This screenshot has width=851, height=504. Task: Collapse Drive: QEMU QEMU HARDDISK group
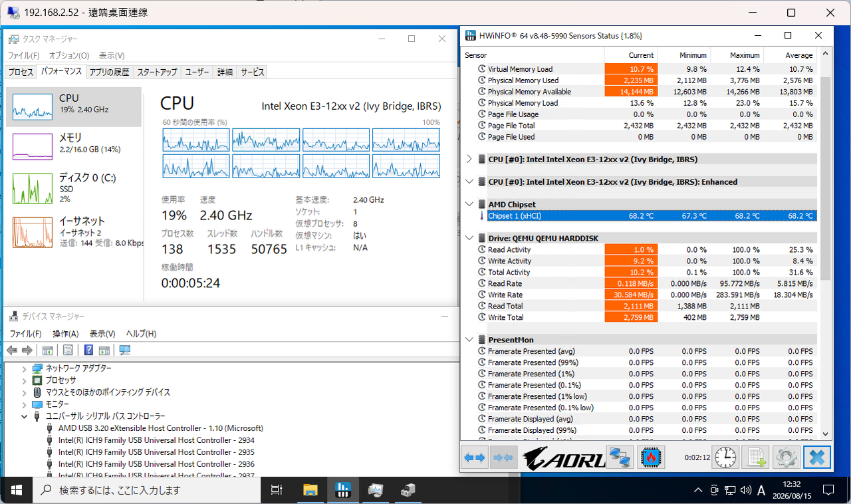tap(469, 238)
